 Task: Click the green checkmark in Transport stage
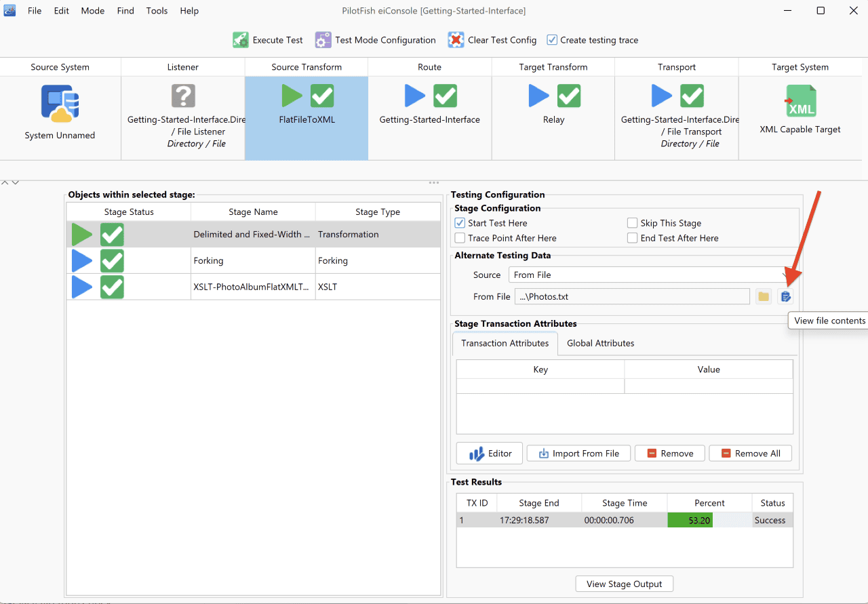point(692,96)
